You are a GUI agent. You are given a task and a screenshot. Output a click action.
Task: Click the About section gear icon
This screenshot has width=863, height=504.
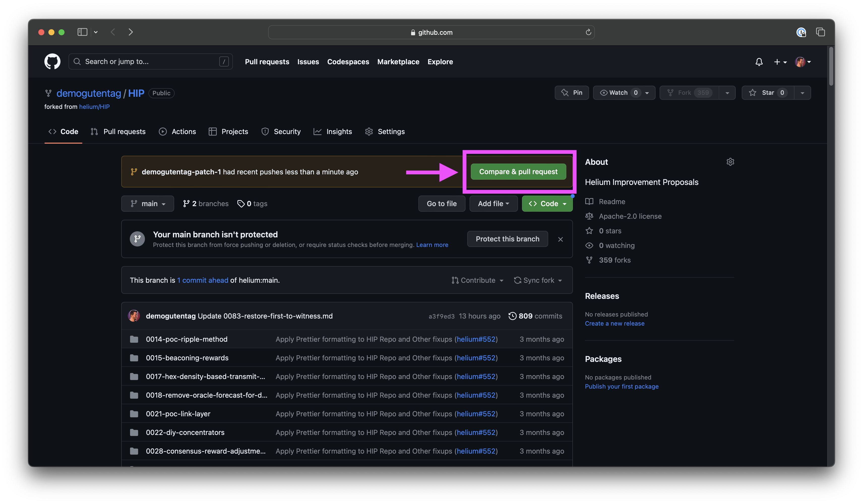[x=730, y=162]
